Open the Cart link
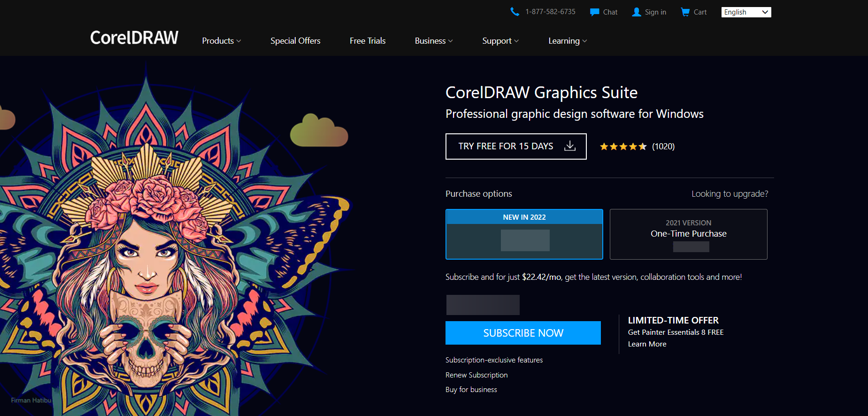Viewport: 868px width, 416px height. (x=700, y=12)
